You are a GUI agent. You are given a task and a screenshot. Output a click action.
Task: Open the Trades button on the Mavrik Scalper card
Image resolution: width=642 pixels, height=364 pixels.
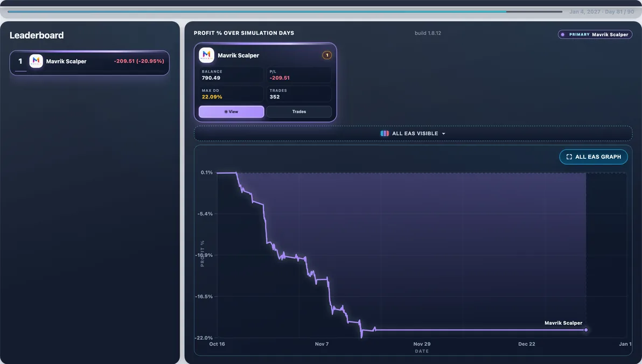tap(299, 112)
